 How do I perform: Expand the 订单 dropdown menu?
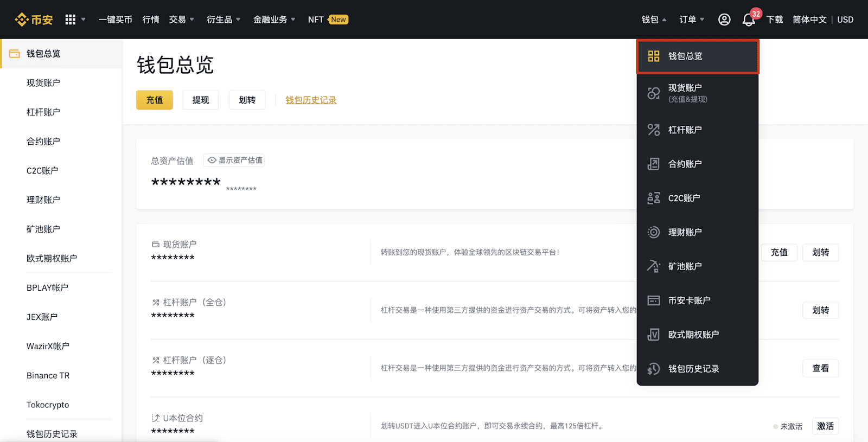(x=692, y=20)
